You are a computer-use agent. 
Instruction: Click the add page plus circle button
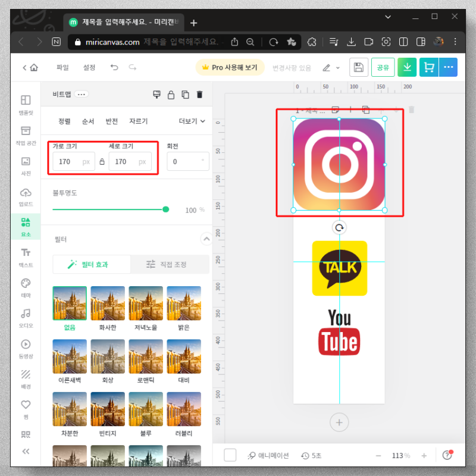pyautogui.click(x=339, y=422)
